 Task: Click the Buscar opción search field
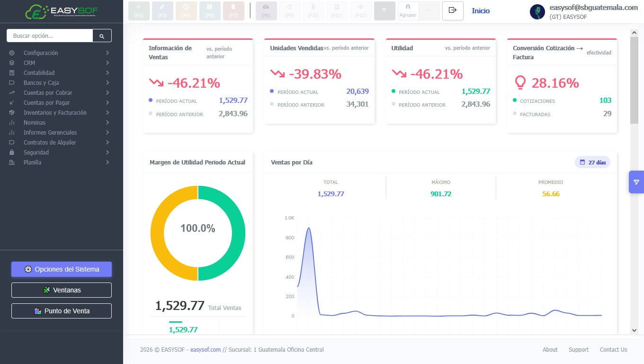(50, 36)
